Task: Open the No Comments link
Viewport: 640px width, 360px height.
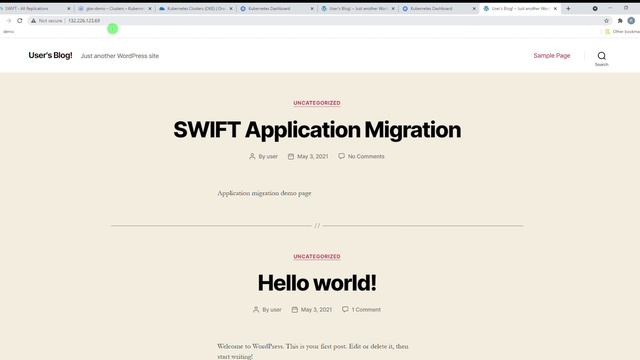Action: pyautogui.click(x=366, y=156)
